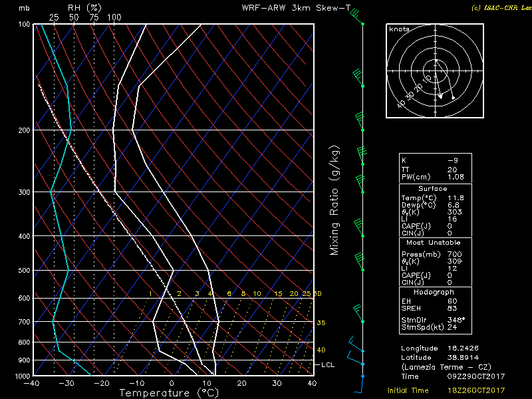Click the "1000" pressure axis label
Viewport: 532px width, 399px height.
click(x=23, y=376)
